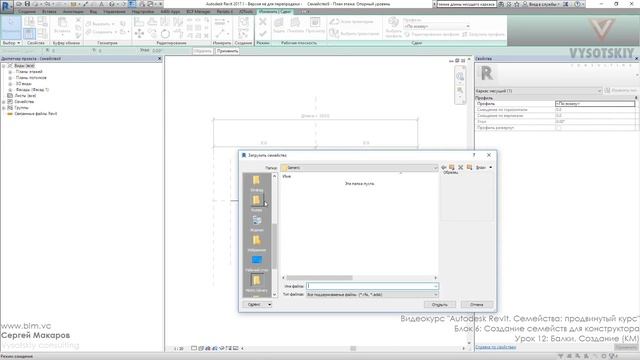The width and height of the screenshot is (640, 360).
Task: Click the Профиль value field in properties
Action: point(595,104)
